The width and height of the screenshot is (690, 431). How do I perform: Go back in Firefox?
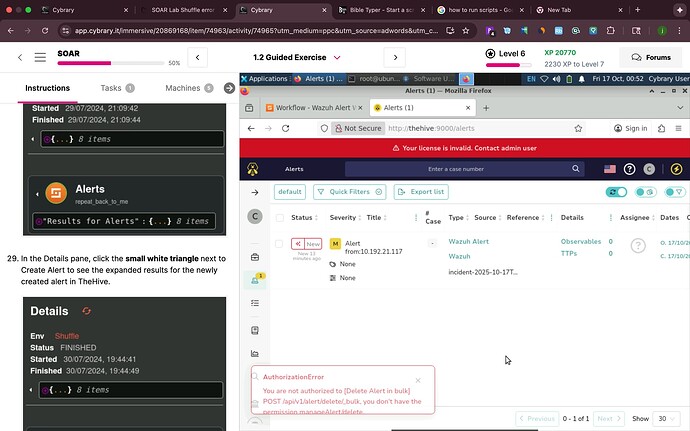tap(251, 128)
